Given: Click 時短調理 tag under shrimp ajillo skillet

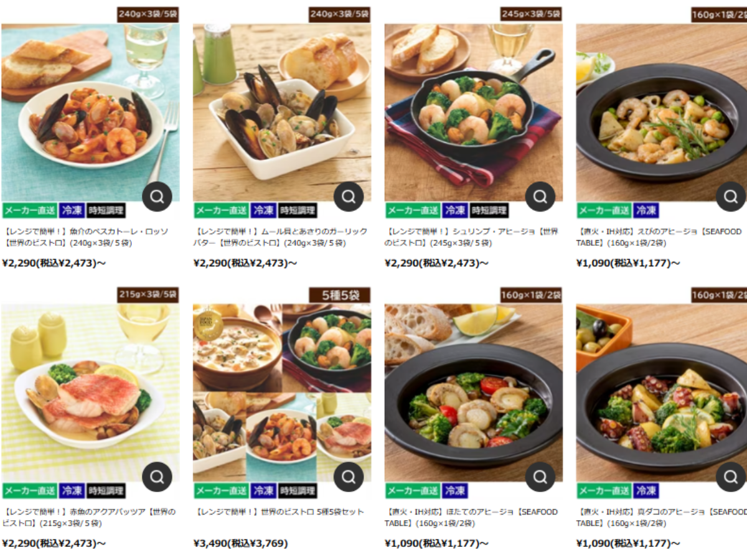Looking at the screenshot, I should click(489, 210).
